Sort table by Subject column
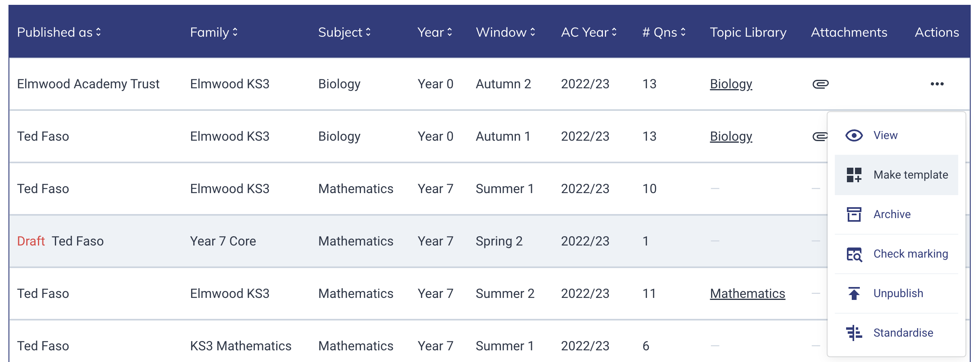 click(344, 32)
